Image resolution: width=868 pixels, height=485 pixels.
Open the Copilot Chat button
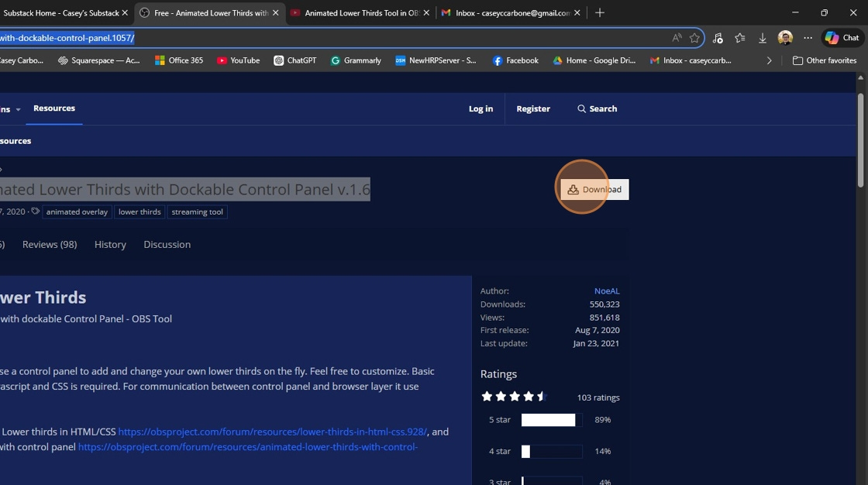coord(842,38)
